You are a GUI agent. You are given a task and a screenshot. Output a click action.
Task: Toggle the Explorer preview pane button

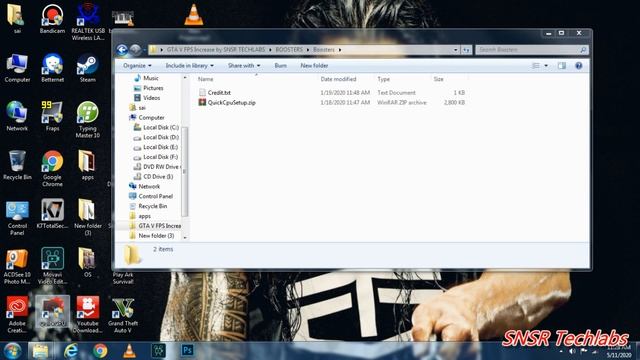(562, 66)
